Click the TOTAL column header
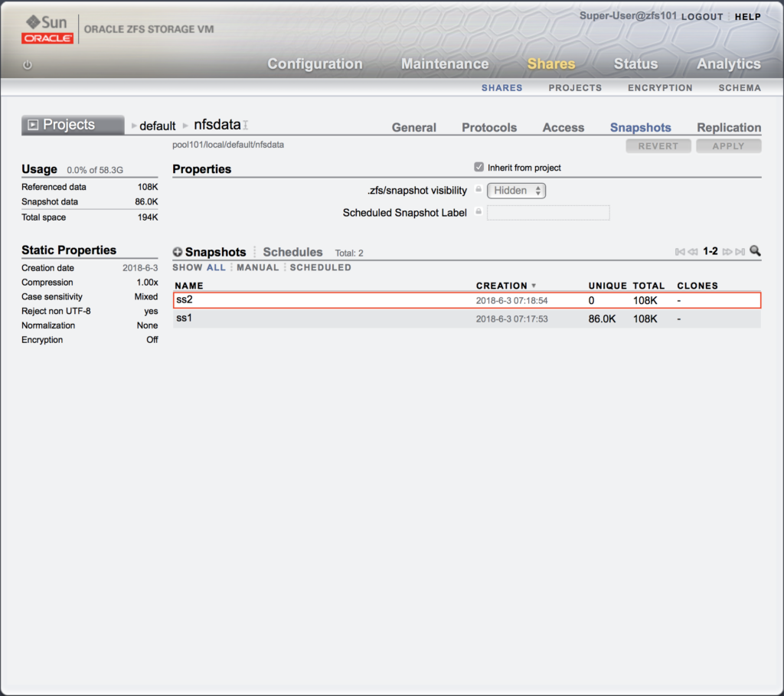The image size is (784, 696). (649, 286)
